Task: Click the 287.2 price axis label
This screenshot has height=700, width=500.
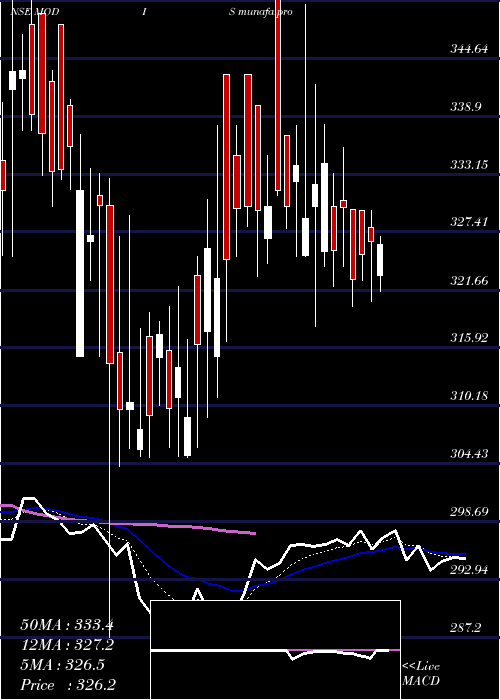Action: [466, 628]
